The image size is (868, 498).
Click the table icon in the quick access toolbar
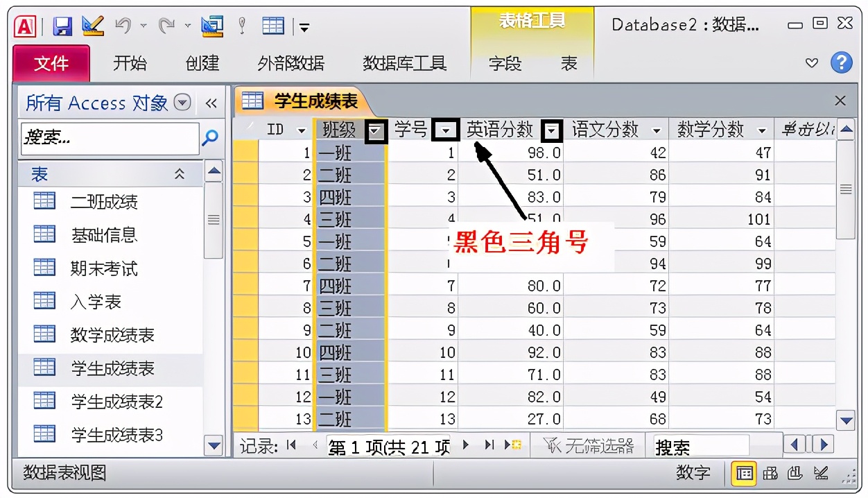(x=273, y=26)
